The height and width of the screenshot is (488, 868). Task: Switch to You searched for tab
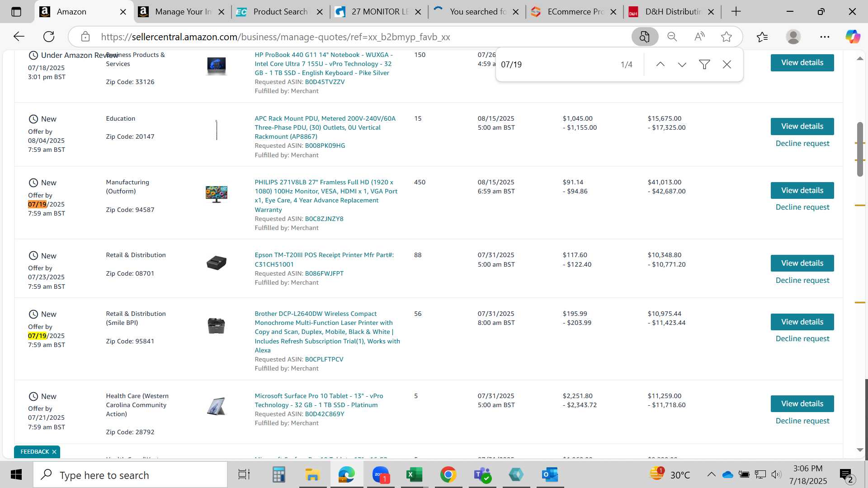point(477,12)
